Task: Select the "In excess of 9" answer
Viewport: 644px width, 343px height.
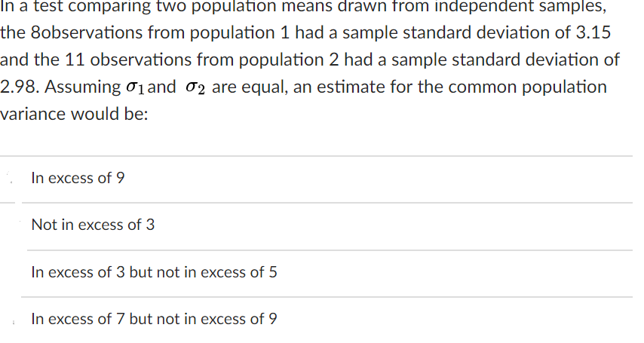Action: (78, 179)
